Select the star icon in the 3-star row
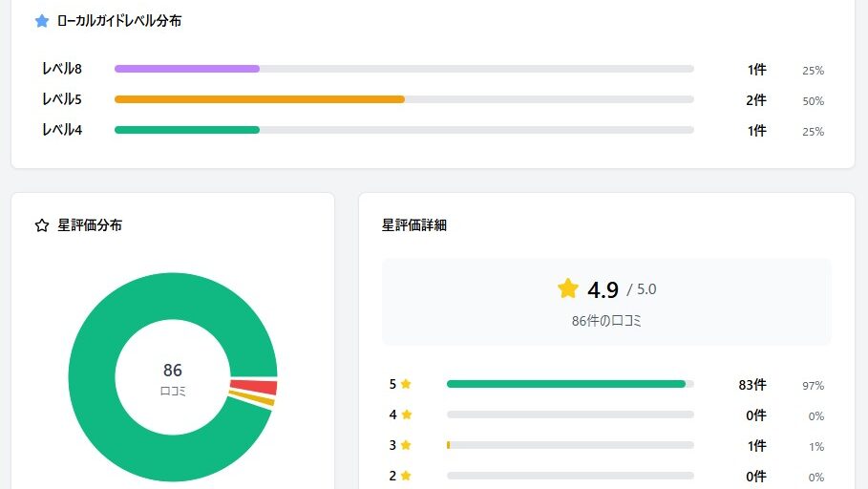Viewport: 868px width, 489px height. coord(406,445)
